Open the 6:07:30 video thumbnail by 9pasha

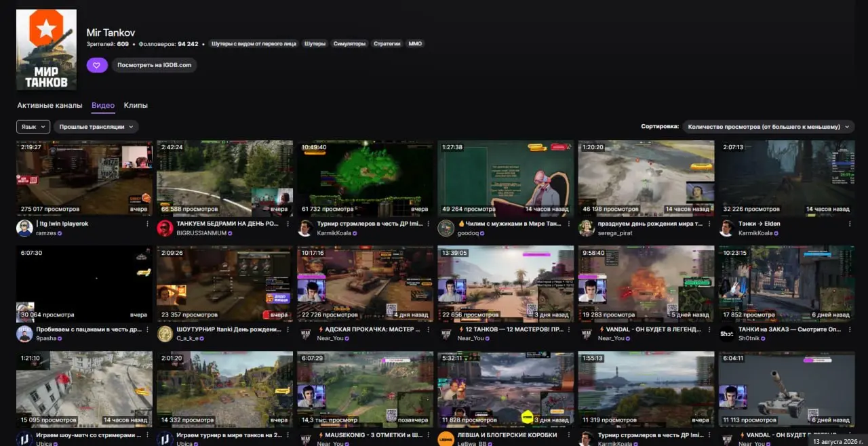(x=84, y=284)
